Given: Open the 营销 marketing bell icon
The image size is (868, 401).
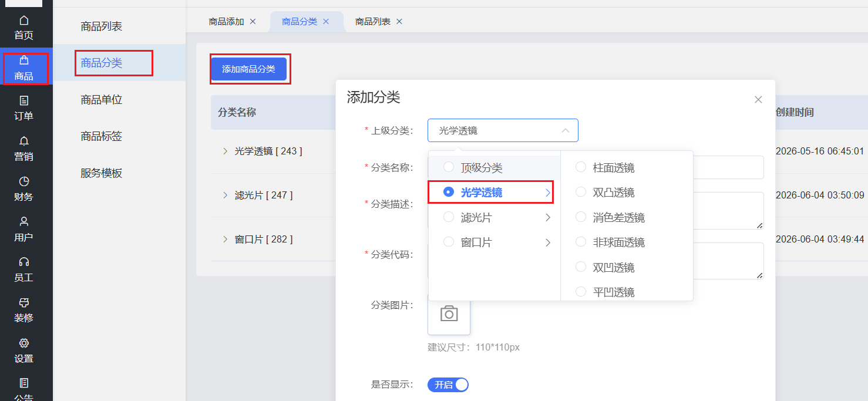Looking at the screenshot, I should point(24,141).
